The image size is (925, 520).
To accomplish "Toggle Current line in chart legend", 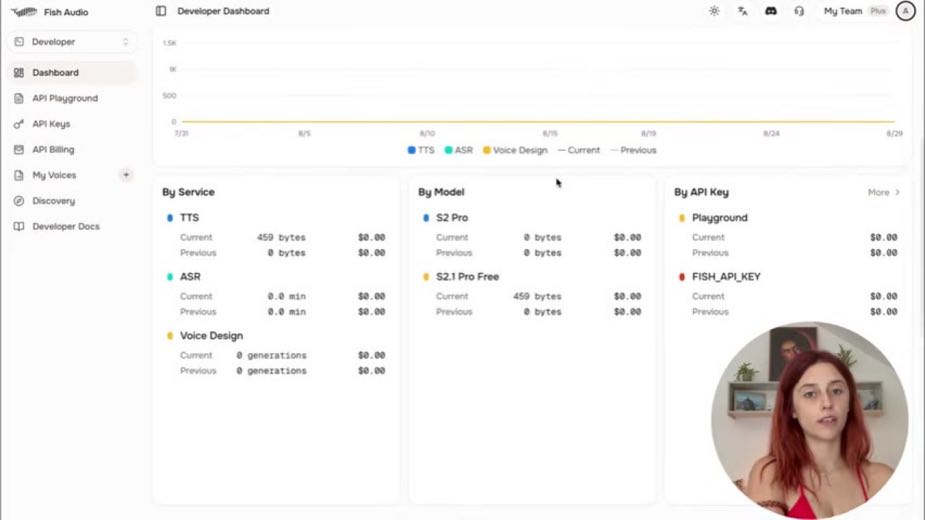I will (x=579, y=150).
